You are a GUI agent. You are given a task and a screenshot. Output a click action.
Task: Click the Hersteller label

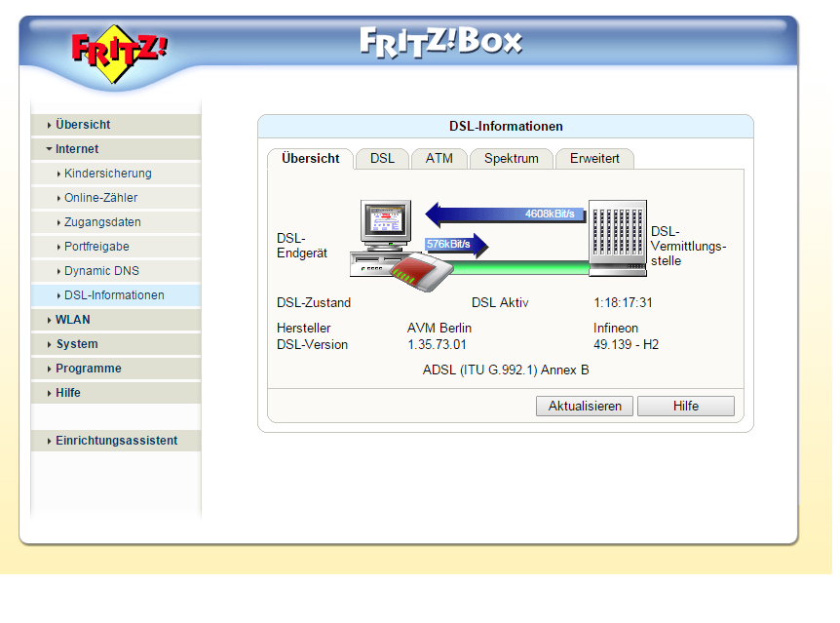tap(304, 329)
